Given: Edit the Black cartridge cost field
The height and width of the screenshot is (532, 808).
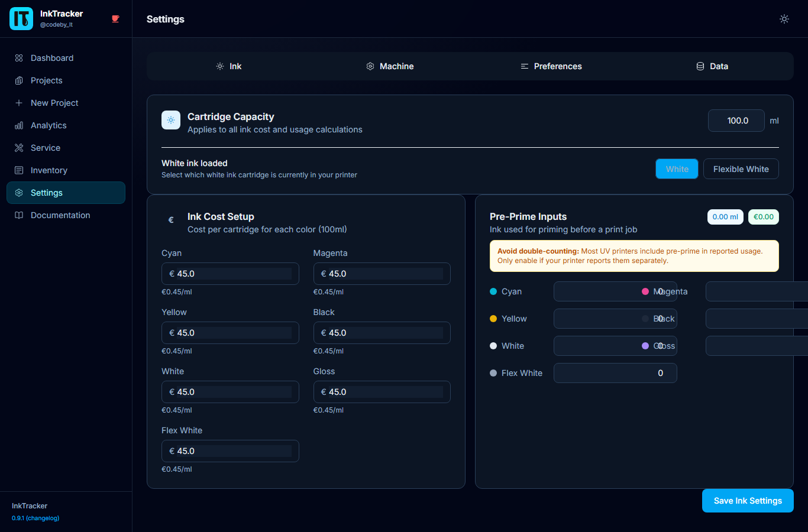Looking at the screenshot, I should pos(382,333).
